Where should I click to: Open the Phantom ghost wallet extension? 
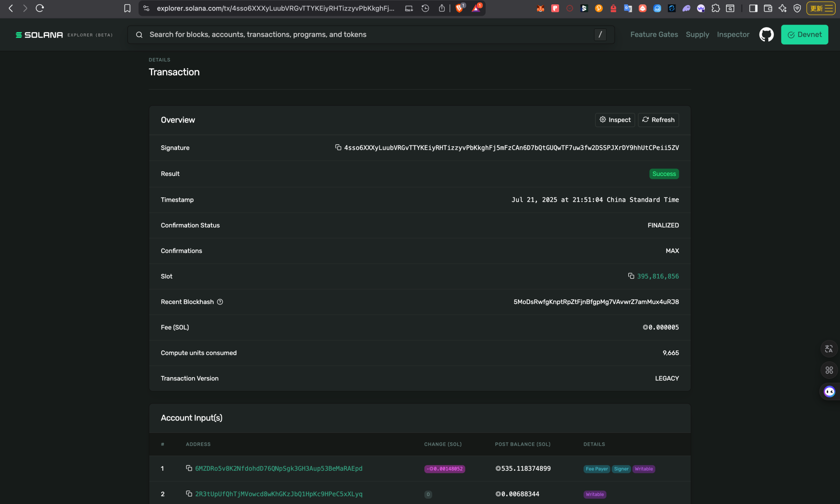tap(686, 8)
